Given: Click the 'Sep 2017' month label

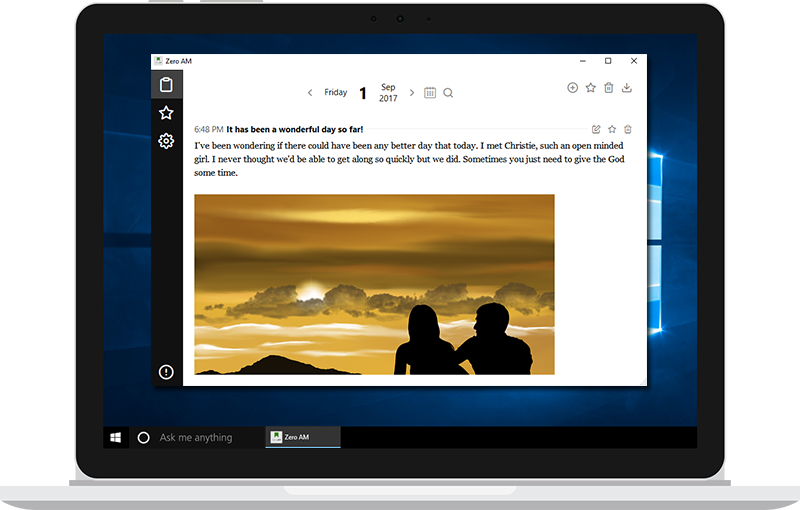Looking at the screenshot, I should coord(388,92).
